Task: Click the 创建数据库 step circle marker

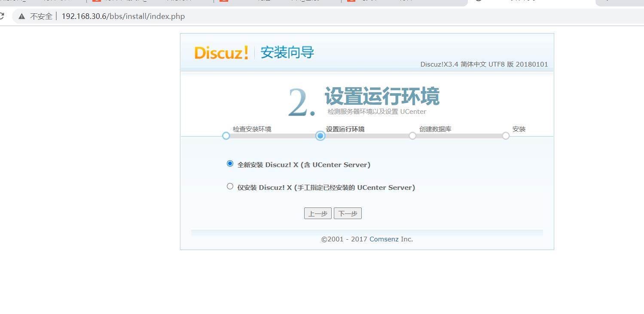Action: pos(412,136)
